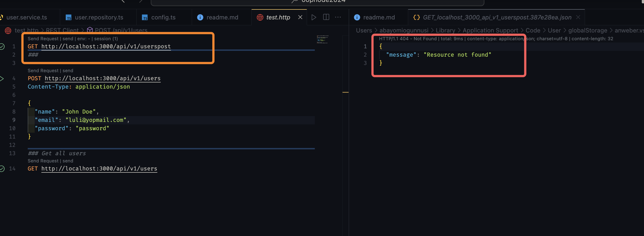Click the minimap preview of test.http
644x236 pixels.
click(x=323, y=39)
